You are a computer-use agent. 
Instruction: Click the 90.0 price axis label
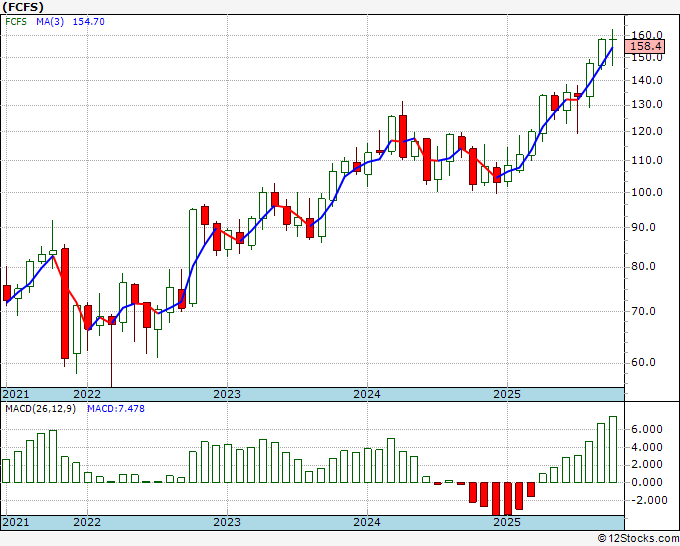(x=644, y=227)
